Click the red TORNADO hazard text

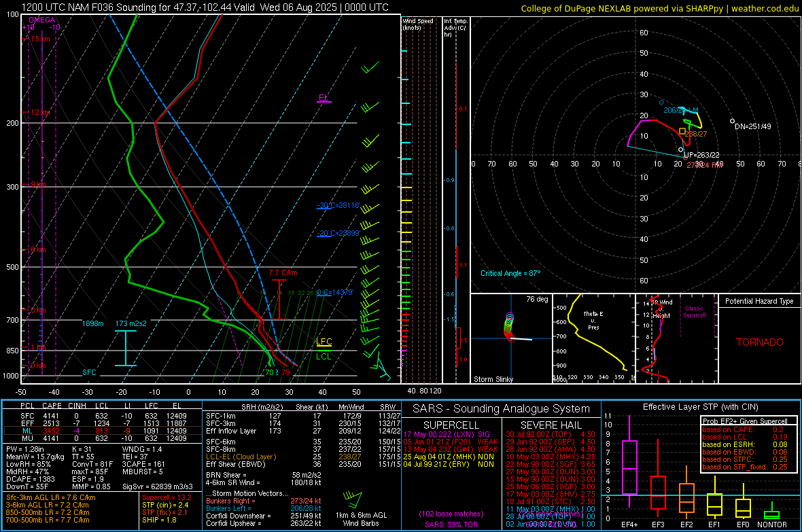tap(760, 342)
